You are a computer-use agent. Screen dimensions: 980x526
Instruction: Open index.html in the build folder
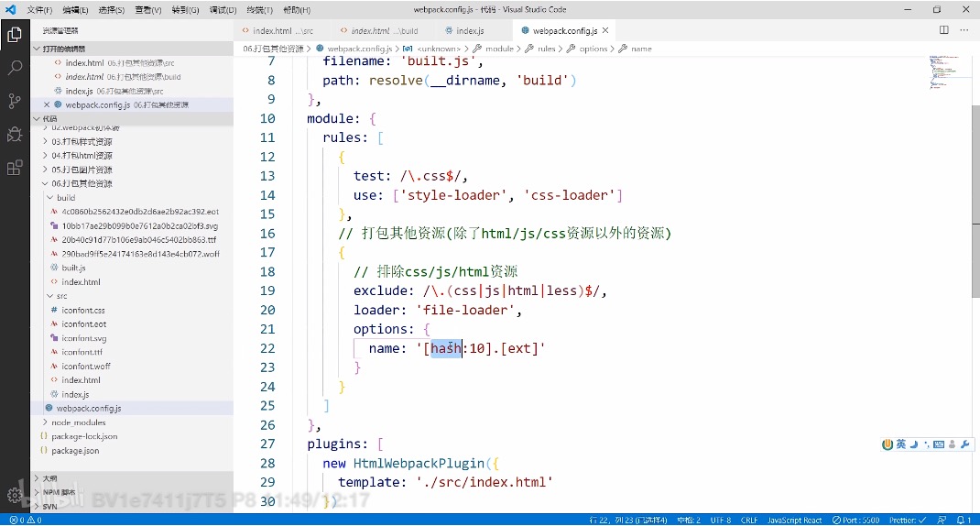[x=81, y=282]
